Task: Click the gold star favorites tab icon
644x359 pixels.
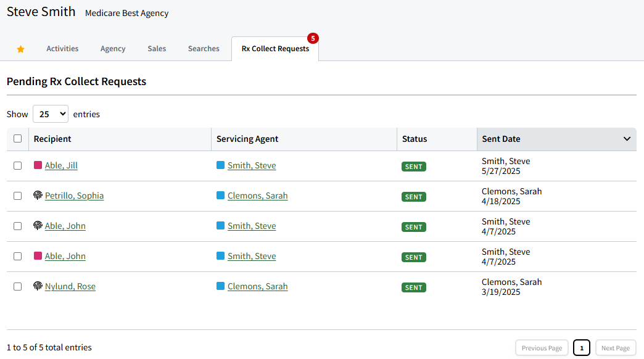Action: pos(20,49)
